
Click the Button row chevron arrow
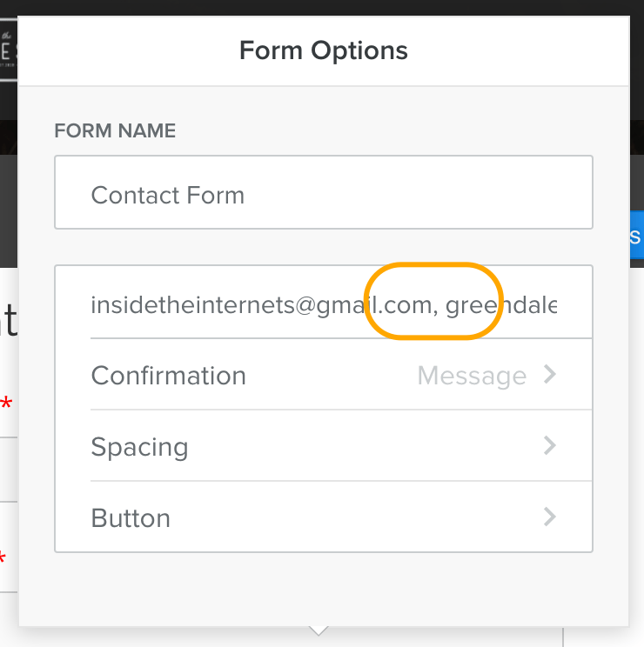point(550,517)
